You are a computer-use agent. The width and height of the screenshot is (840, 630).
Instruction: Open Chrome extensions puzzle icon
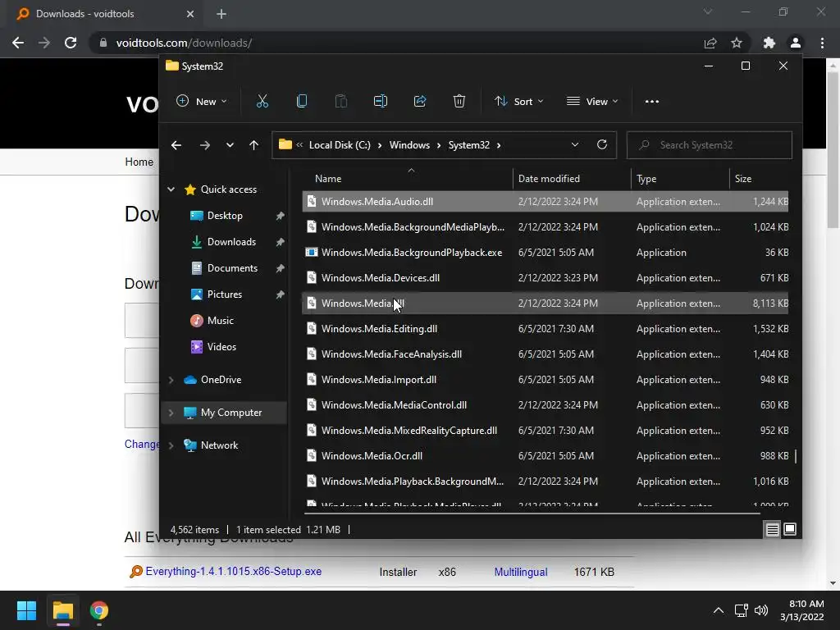click(x=769, y=43)
